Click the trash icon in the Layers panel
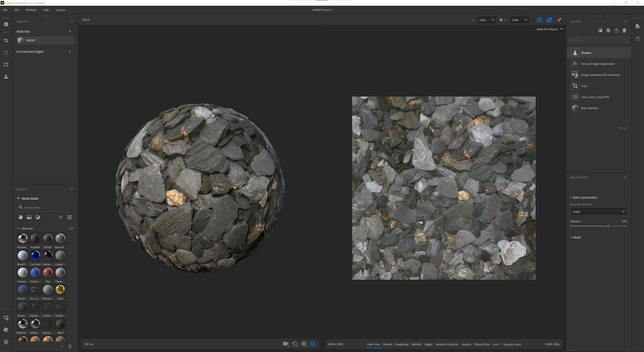The width and height of the screenshot is (644, 352). click(624, 30)
